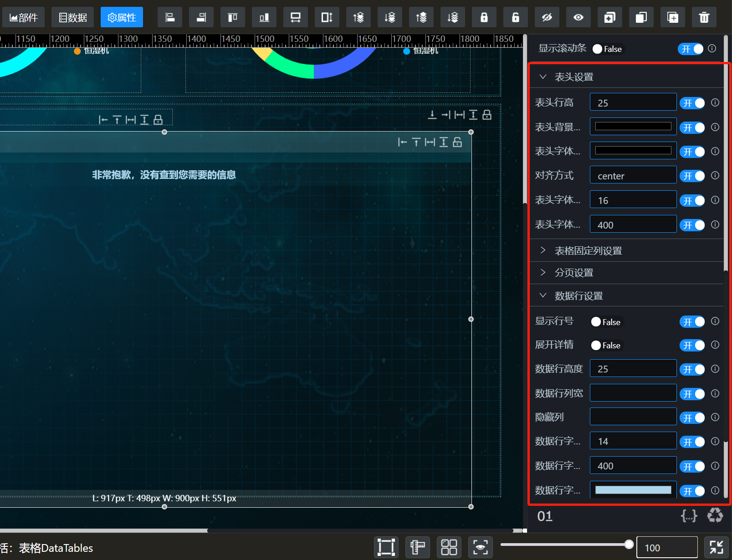Toggle the 开 switch for 隐藏列
The image size is (732, 560).
(x=692, y=417)
